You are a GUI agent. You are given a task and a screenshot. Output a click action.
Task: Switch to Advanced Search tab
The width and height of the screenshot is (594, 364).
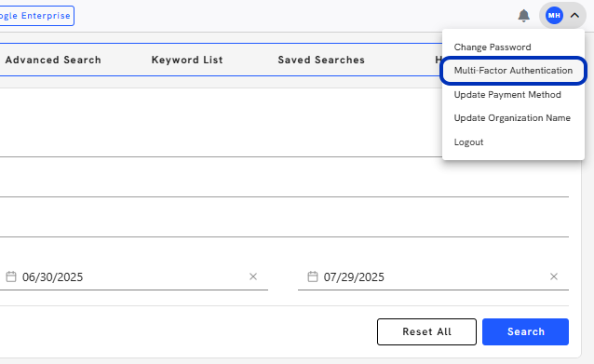coord(53,60)
